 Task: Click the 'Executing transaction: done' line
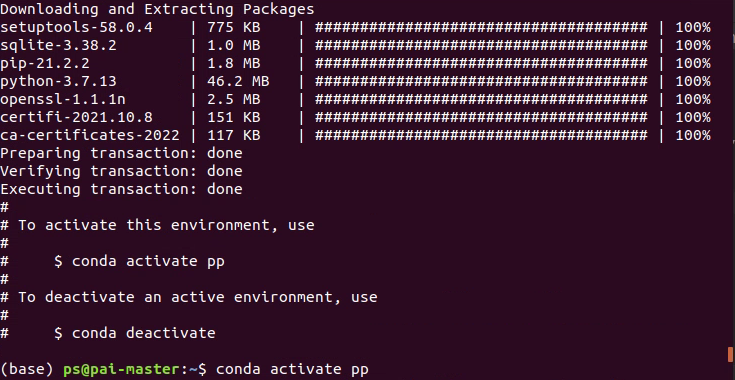(121, 189)
